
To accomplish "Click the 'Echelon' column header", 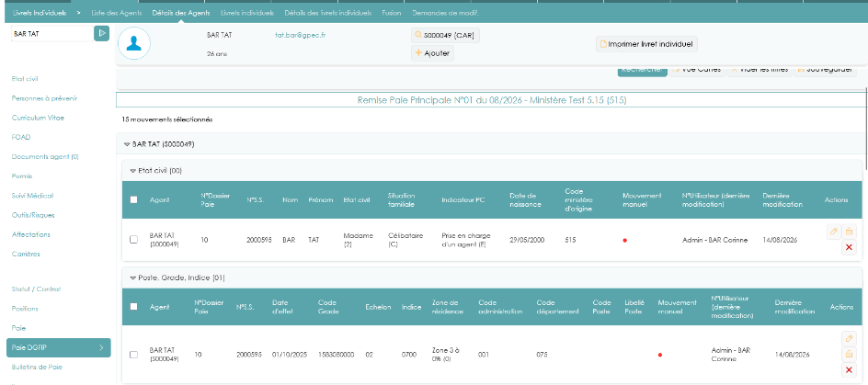I will pyautogui.click(x=378, y=307).
